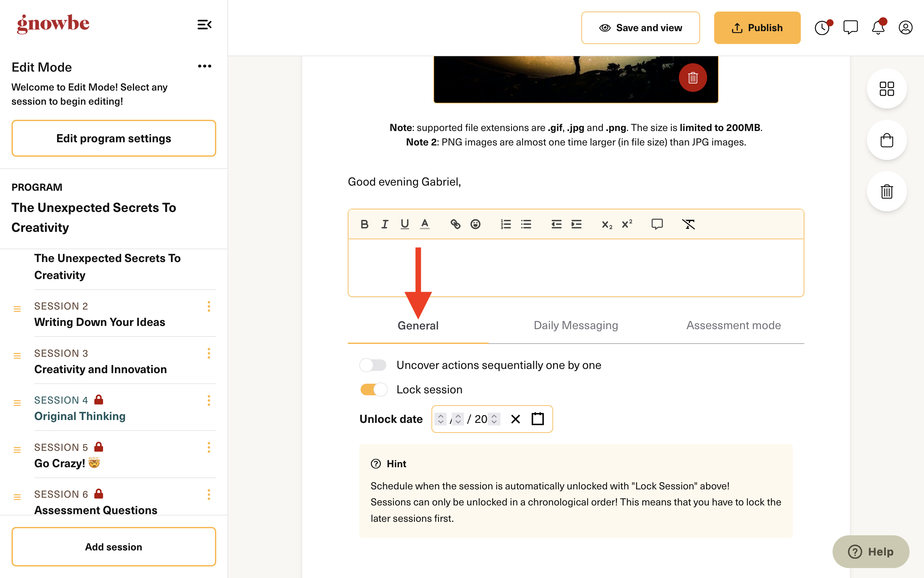Click the Good evening Gabriel greeting text
Screen dimensions: 924x578
404,181
